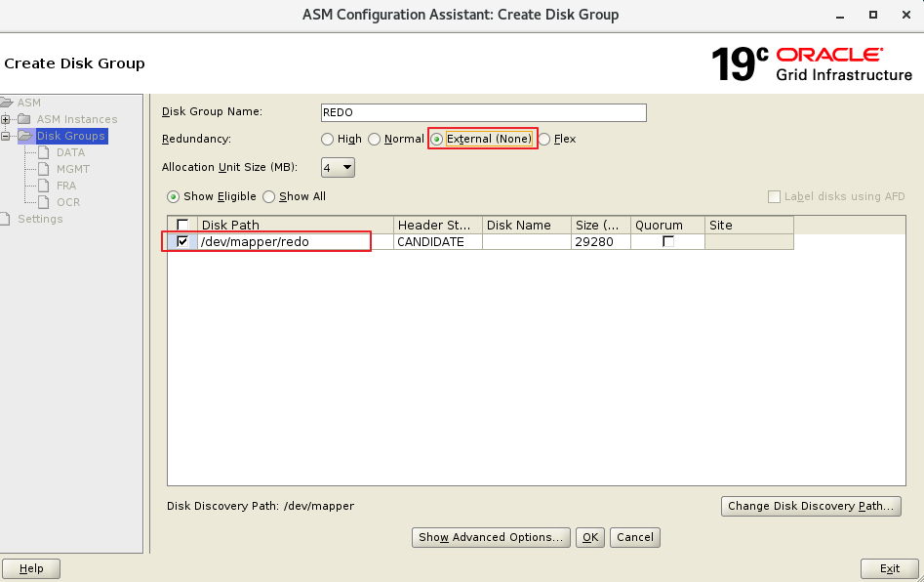Tick the select-all checkbox in table header
This screenshot has height=582, width=924.
pos(182,225)
